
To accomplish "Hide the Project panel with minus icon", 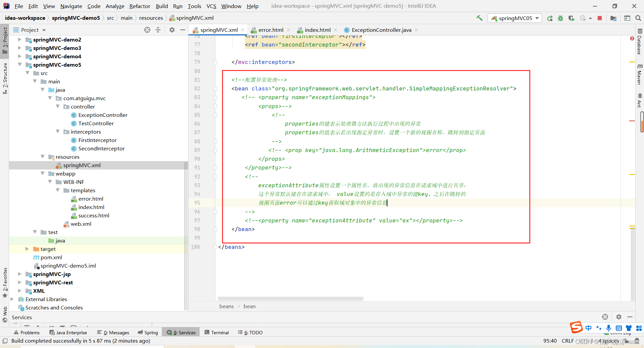I will point(183,30).
